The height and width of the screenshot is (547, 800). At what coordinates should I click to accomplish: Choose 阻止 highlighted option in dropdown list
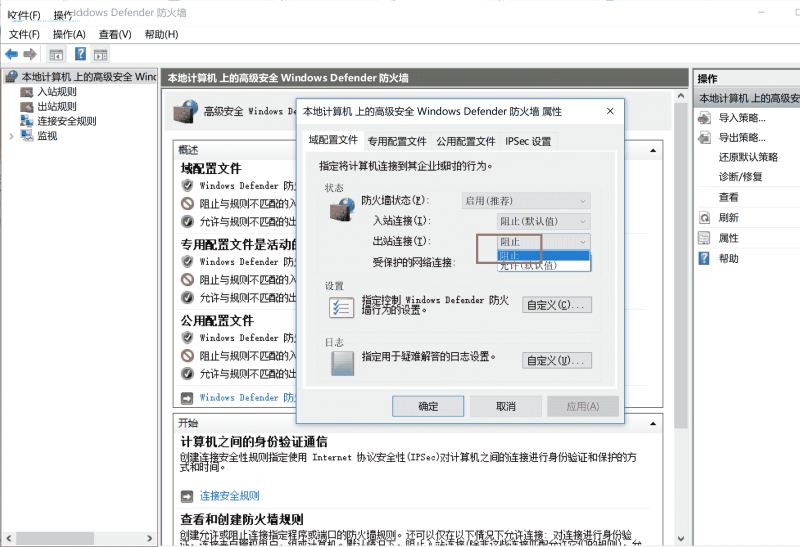click(544, 255)
